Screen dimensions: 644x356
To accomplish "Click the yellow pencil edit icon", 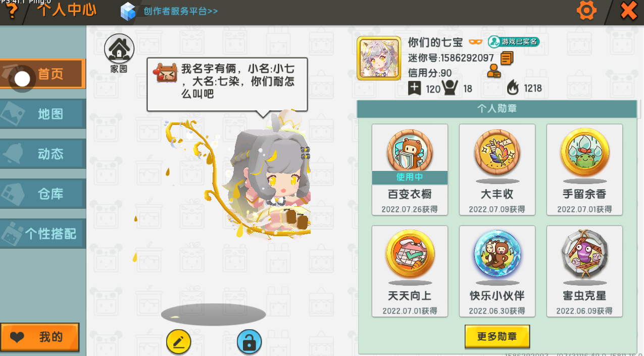I will [x=179, y=342].
